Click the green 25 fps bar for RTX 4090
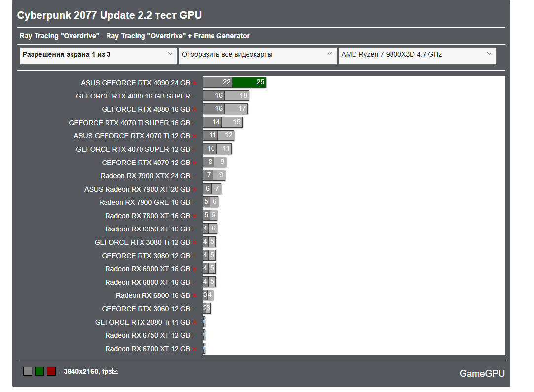Viewport: 534px width, 392px height. 249,82
